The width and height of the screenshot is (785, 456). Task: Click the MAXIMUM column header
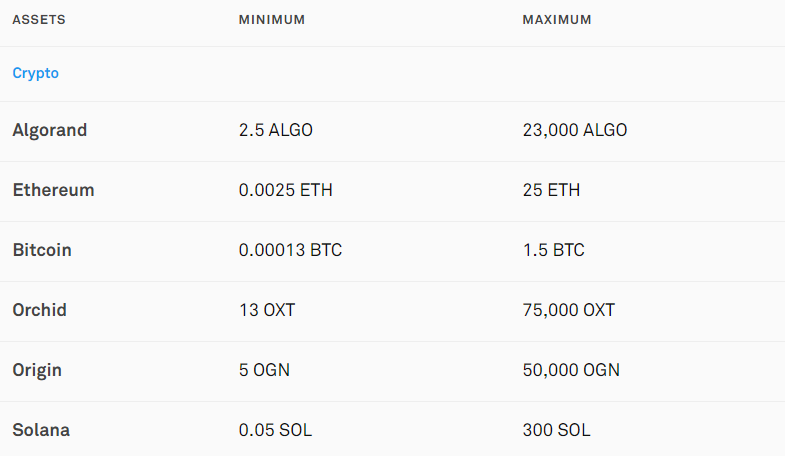click(x=557, y=20)
